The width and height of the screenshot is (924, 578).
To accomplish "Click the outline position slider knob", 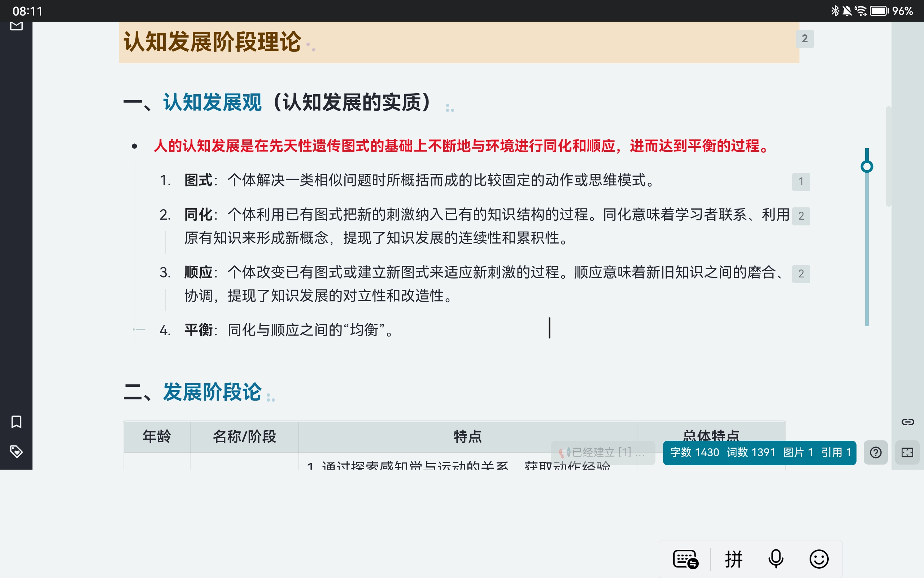I will tap(867, 166).
